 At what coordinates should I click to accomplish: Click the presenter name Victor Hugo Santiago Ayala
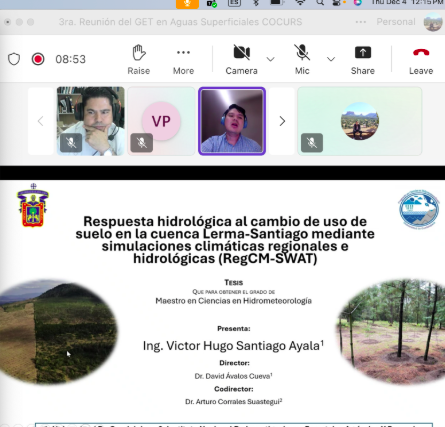233,346
